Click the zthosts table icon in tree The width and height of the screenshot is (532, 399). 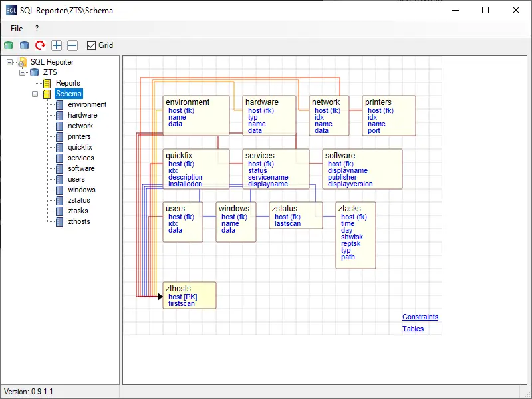point(59,221)
